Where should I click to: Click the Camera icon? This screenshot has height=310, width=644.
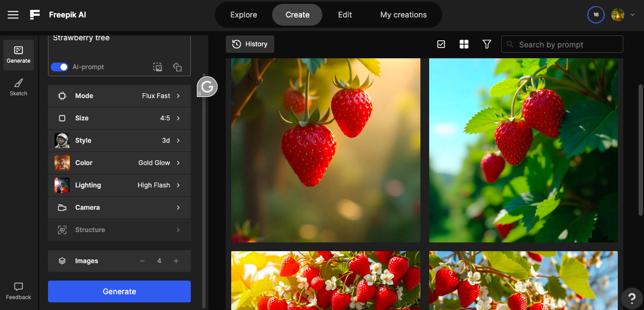pyautogui.click(x=62, y=208)
